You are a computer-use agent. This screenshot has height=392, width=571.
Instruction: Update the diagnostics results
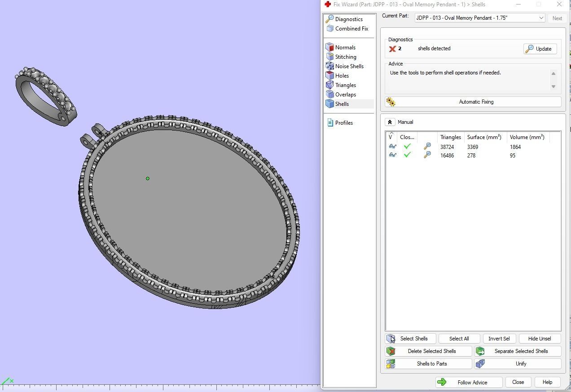point(540,49)
